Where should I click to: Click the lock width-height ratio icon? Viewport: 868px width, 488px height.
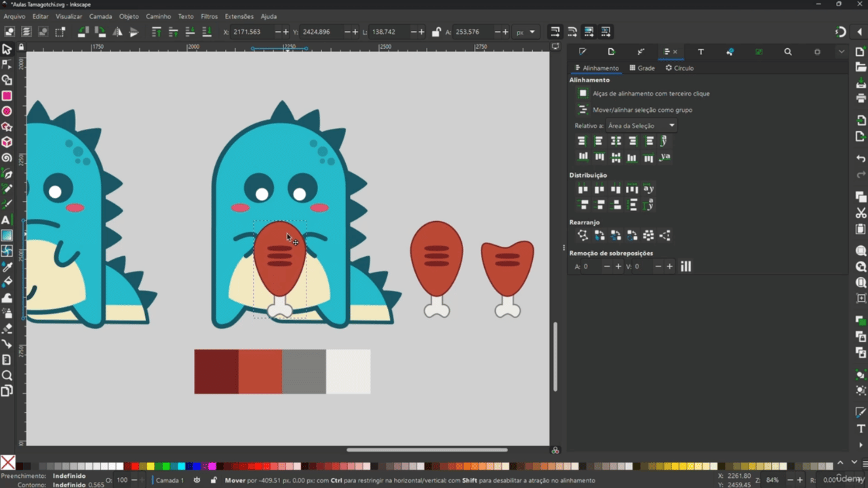(x=436, y=32)
